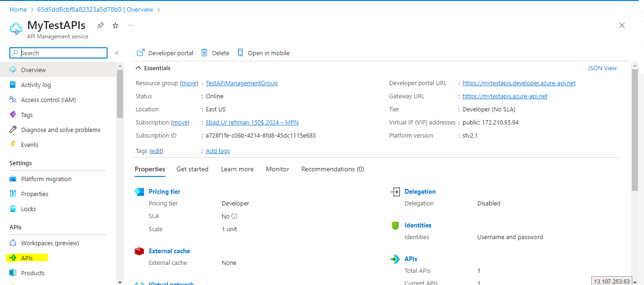
Task: Open Delegation heading link
Action: (x=420, y=191)
